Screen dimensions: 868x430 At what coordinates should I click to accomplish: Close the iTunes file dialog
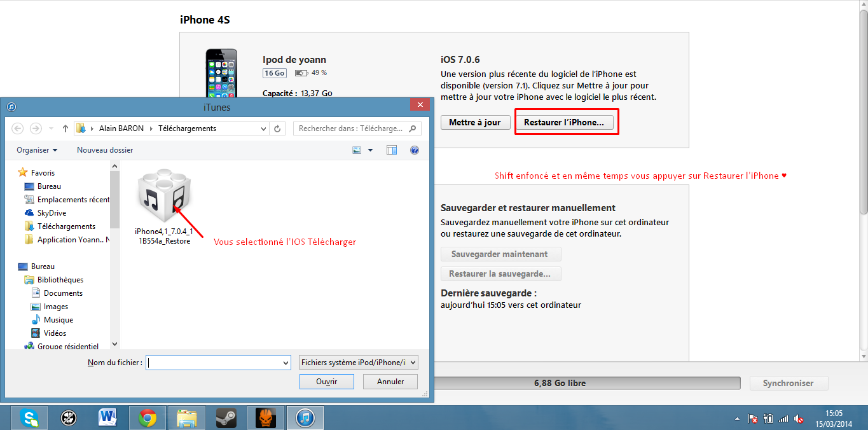pyautogui.click(x=418, y=105)
